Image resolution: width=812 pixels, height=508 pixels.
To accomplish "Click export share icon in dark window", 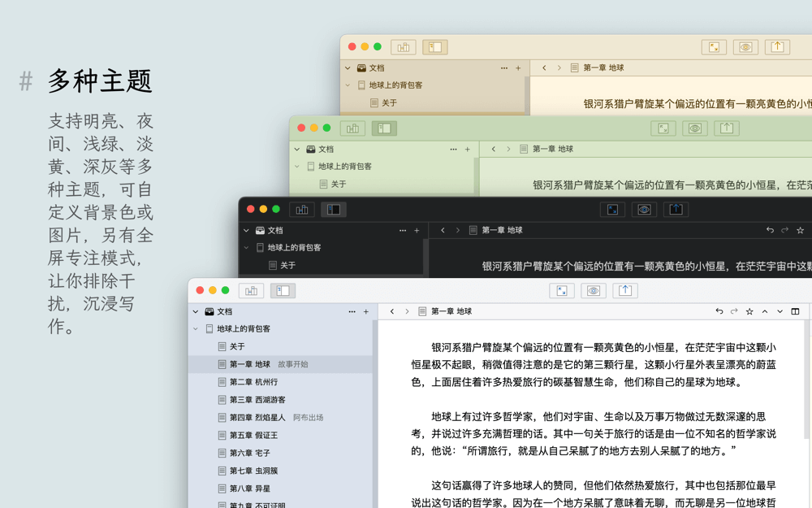I will (676, 210).
